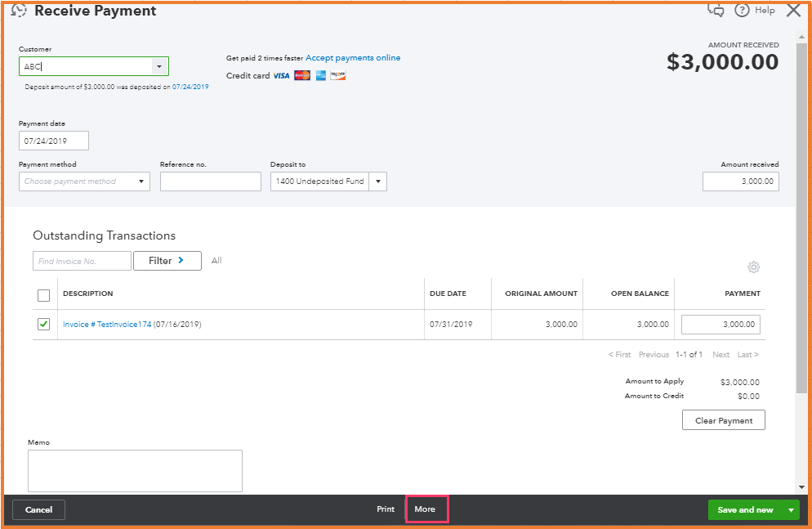Click the Clear Payment button
Viewport: 812px width, 529px height.
pyautogui.click(x=724, y=420)
